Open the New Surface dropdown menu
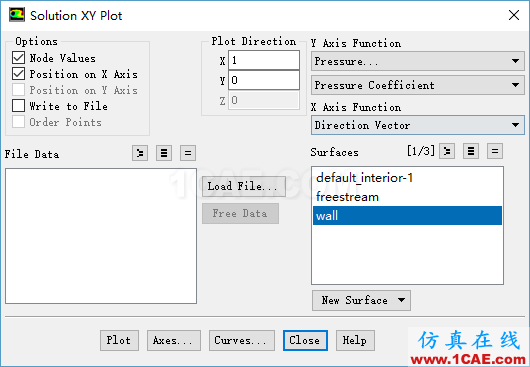This screenshot has height=367, width=530. (x=361, y=300)
